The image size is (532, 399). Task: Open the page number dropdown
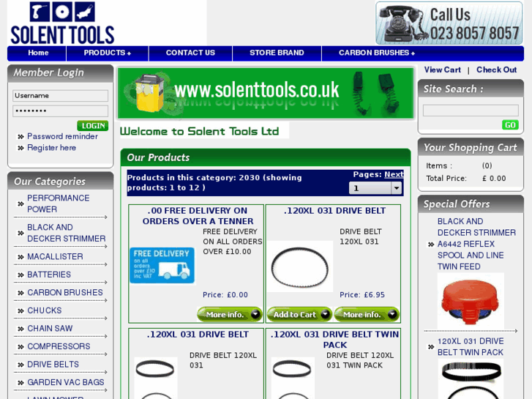pos(375,188)
